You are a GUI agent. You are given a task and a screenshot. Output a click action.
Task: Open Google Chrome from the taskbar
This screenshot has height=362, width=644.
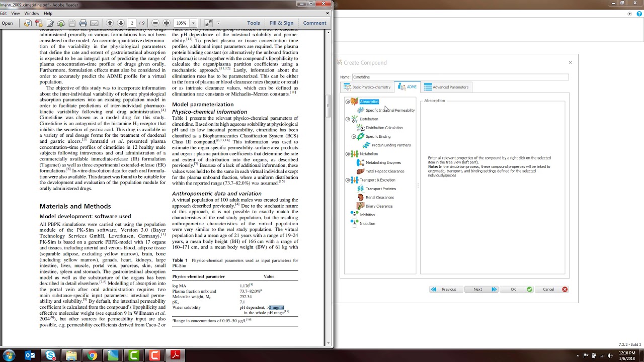click(92, 355)
